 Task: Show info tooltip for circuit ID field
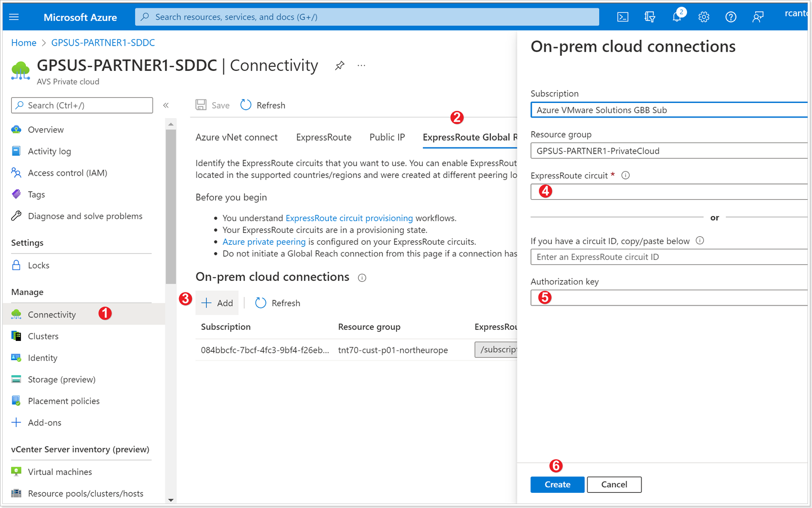pyautogui.click(x=700, y=241)
